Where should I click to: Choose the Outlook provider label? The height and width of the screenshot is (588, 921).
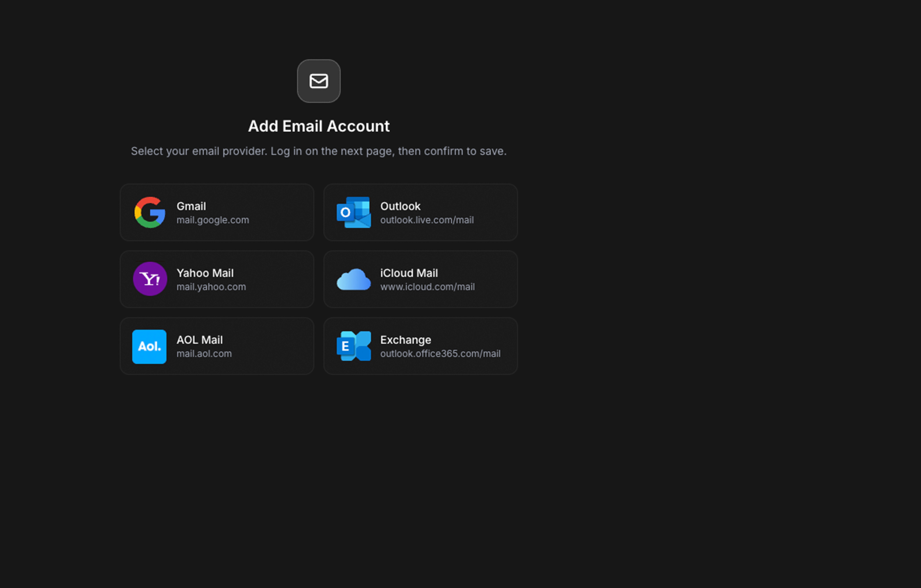(x=400, y=206)
